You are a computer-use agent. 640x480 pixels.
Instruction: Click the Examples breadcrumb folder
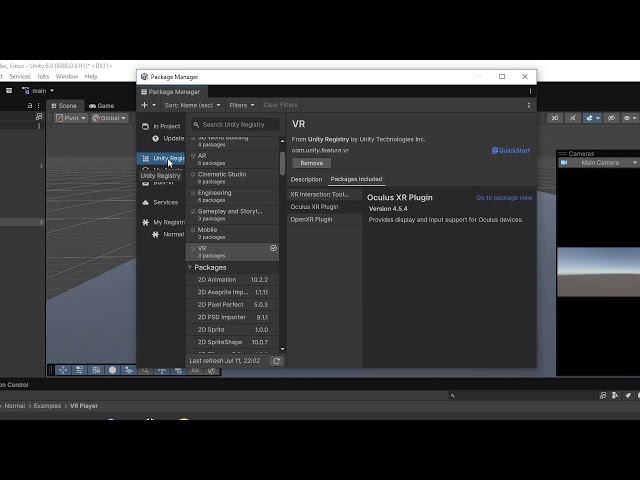coord(47,406)
